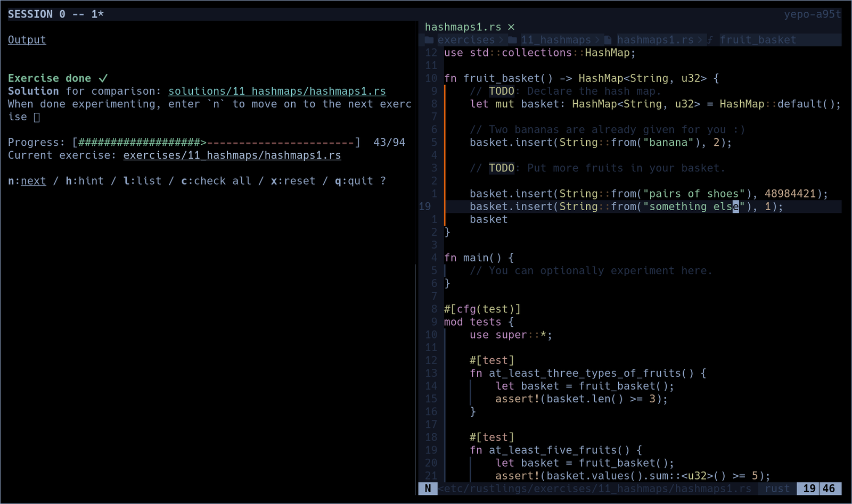Image resolution: width=852 pixels, height=504 pixels.
Task: Click line number 19 in the gutter
Action: [425, 206]
